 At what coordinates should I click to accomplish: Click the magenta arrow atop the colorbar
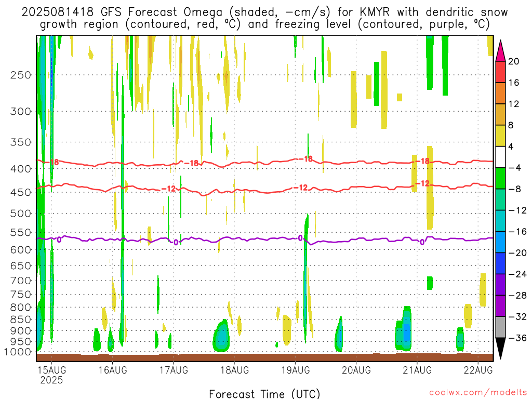click(x=500, y=51)
